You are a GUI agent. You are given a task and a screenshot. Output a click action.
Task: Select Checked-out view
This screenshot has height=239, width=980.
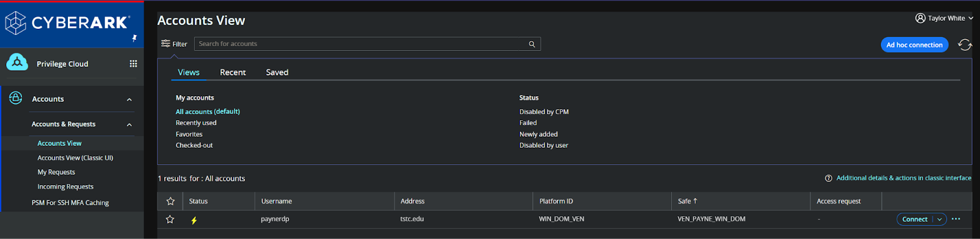click(194, 145)
